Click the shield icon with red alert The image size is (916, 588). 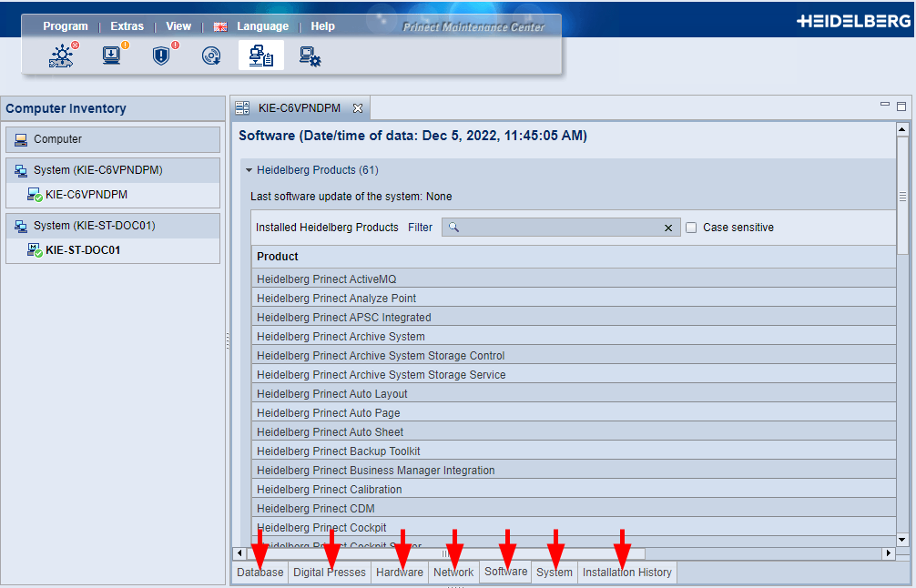[162, 56]
